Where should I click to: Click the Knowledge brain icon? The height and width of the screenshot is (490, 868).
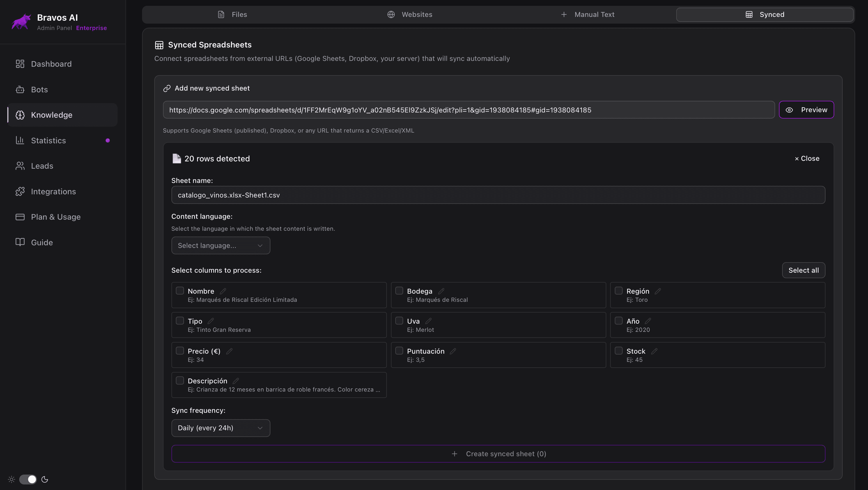point(20,115)
